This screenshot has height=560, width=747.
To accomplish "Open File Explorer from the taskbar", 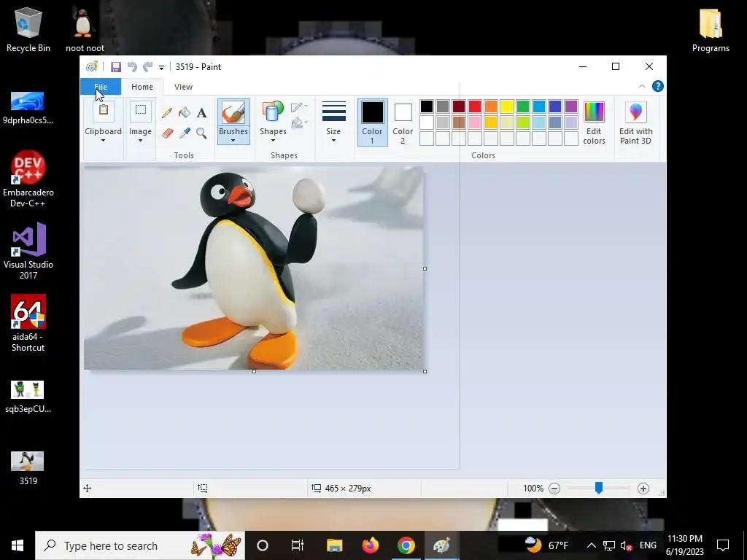I will tap(334, 545).
